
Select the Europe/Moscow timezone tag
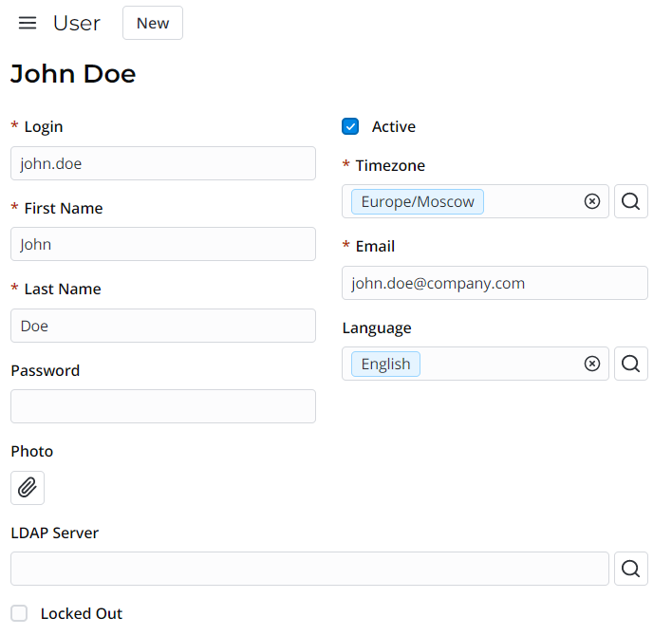[418, 201]
